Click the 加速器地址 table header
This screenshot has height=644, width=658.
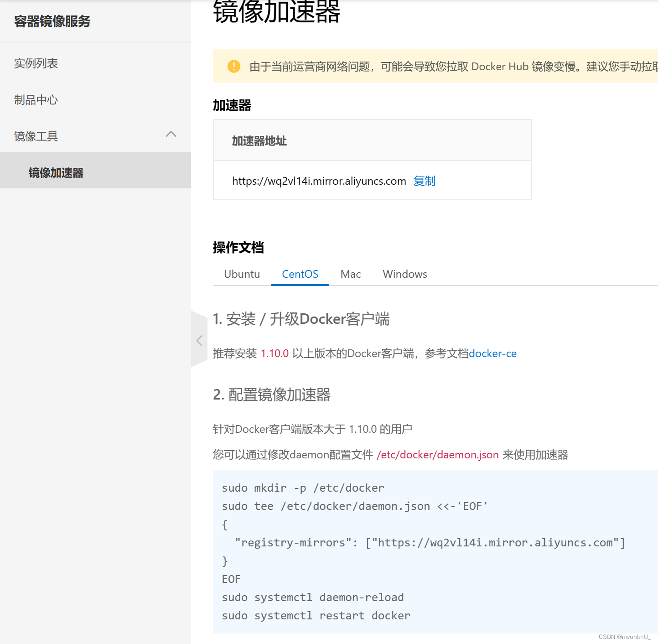(x=259, y=140)
